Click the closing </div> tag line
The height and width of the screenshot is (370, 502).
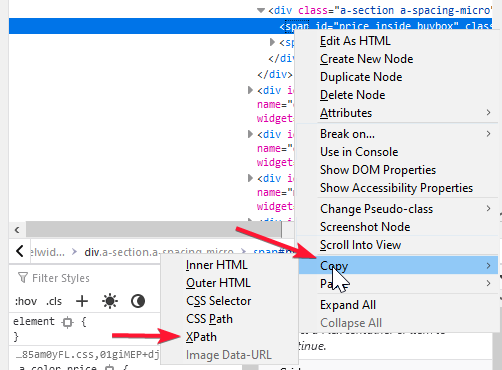(x=275, y=74)
